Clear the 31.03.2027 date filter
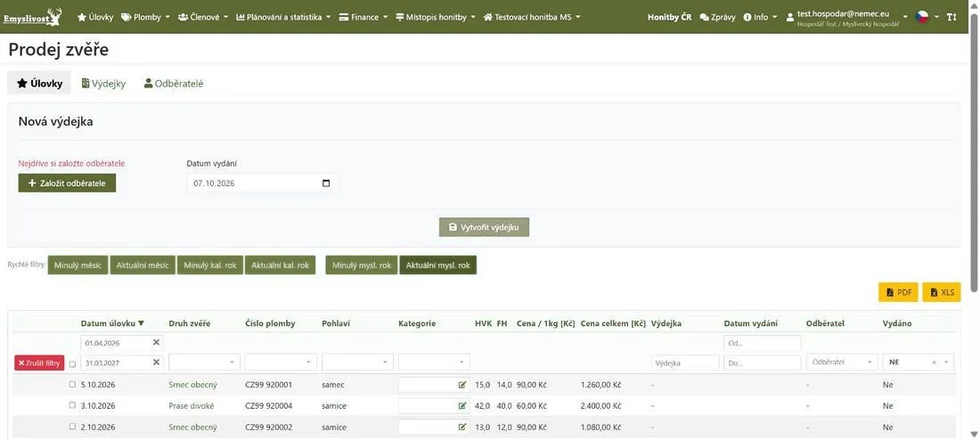Image resolution: width=980 pixels, height=440 pixels. [x=156, y=362]
